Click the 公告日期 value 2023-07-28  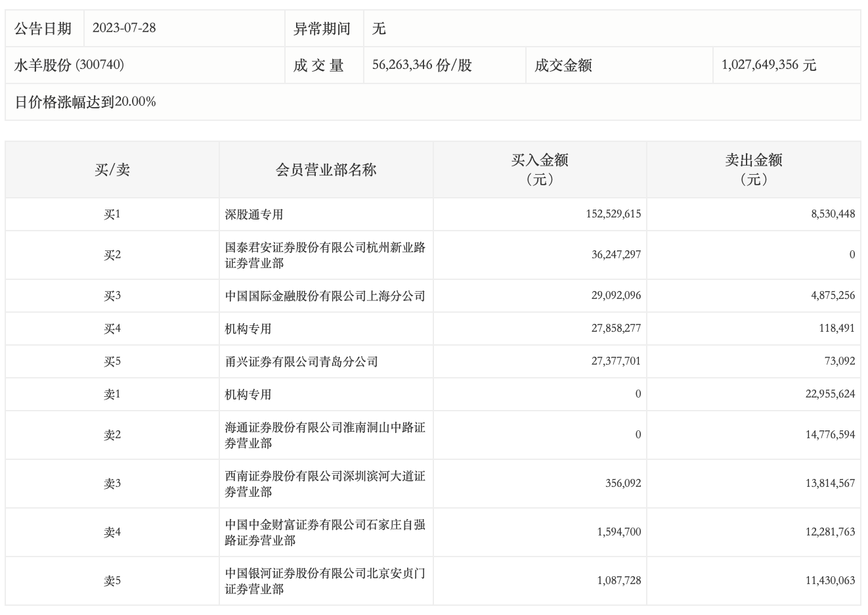pos(124,28)
